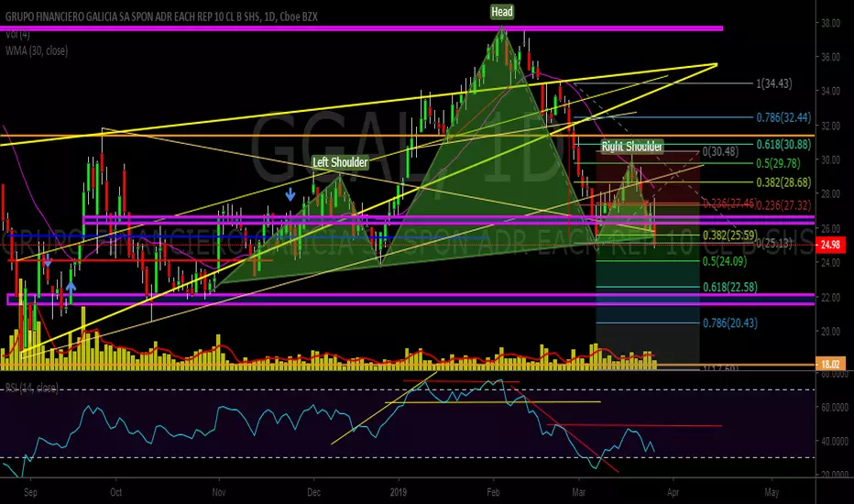The width and height of the screenshot is (854, 504).
Task: Select Fibonacci level 0.618(22.58)
Action: click(729, 287)
